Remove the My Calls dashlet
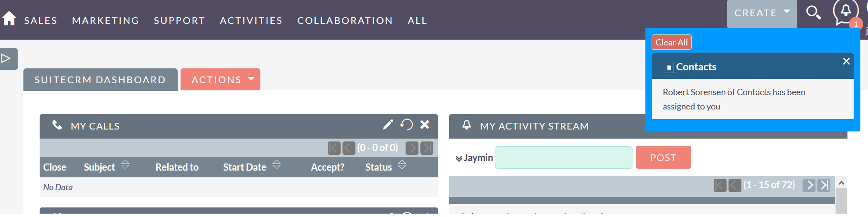868x217 pixels. pyautogui.click(x=425, y=125)
